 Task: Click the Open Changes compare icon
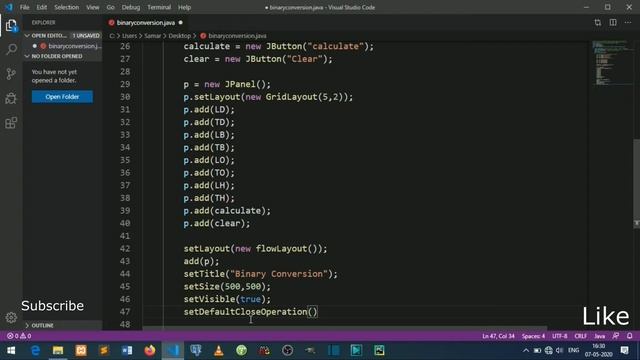pyautogui.click(x=598, y=22)
